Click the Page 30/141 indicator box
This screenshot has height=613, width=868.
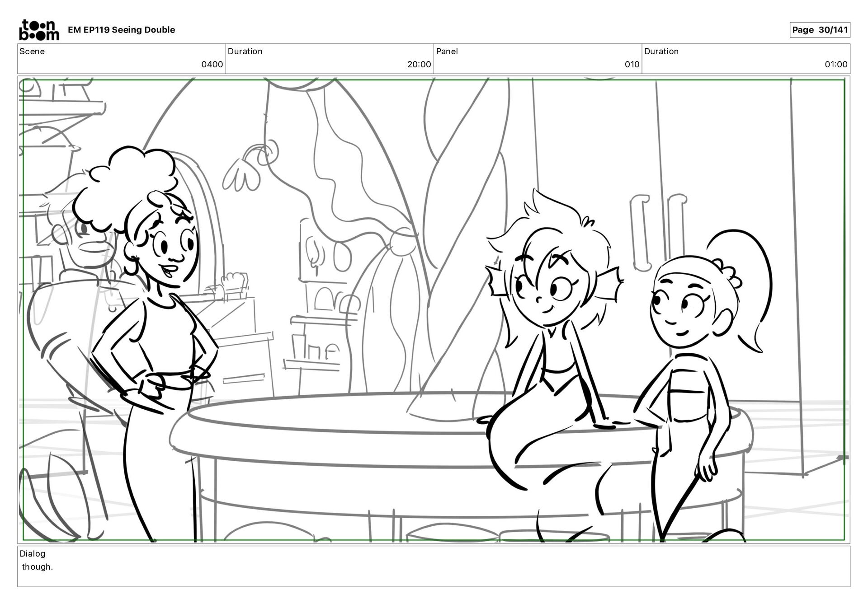(x=819, y=30)
